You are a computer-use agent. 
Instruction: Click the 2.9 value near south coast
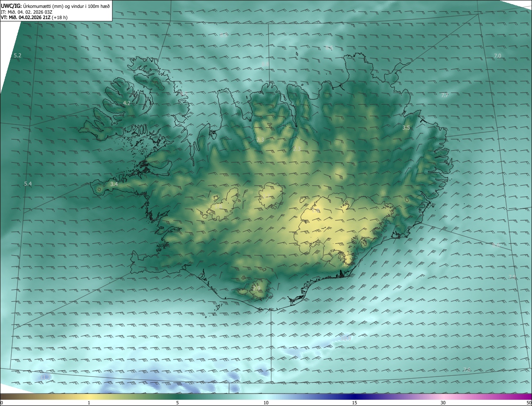(x=256, y=288)
